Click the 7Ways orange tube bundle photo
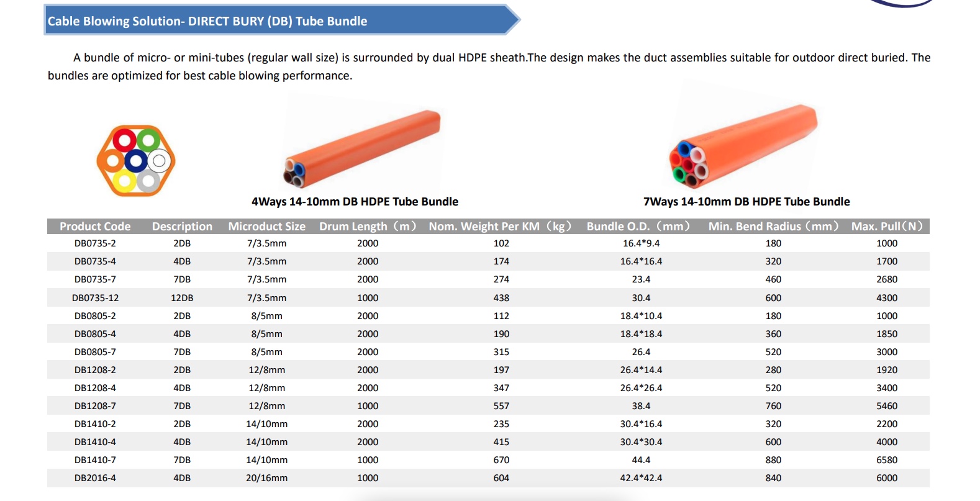Image resolution: width=980 pixels, height=501 pixels. 743,146
